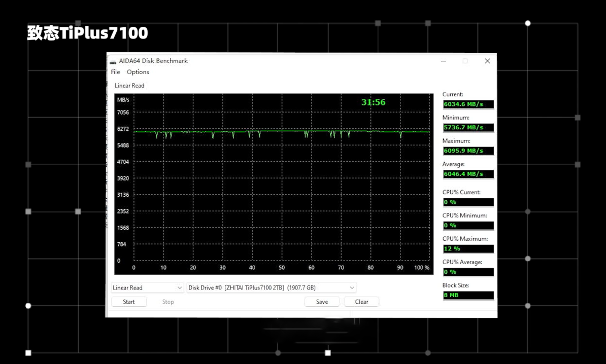Open the File menu
This screenshot has width=606, height=364.
pyautogui.click(x=115, y=71)
